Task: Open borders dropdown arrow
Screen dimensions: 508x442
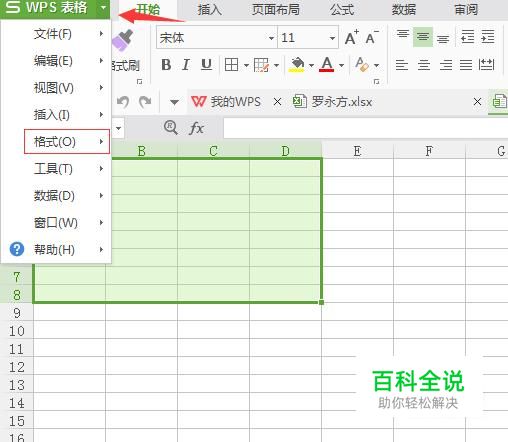Action: pos(246,65)
